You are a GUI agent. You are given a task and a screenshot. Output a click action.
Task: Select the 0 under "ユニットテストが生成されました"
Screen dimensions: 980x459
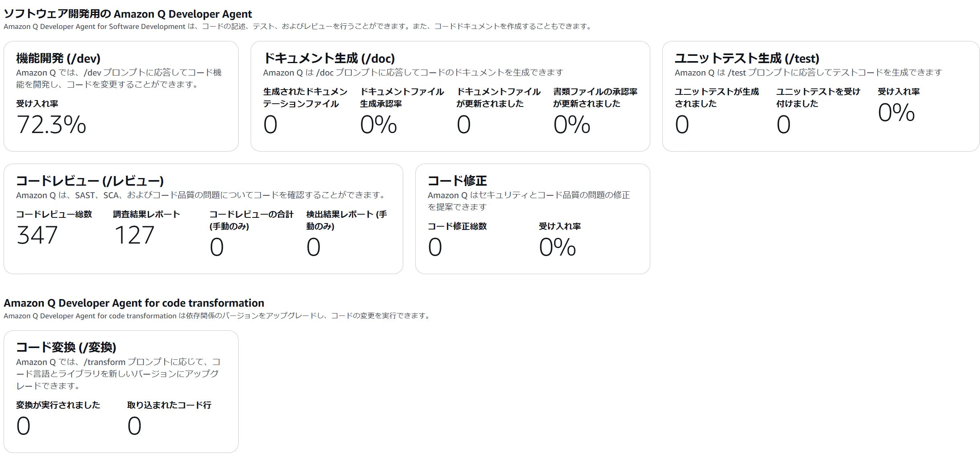tap(682, 124)
